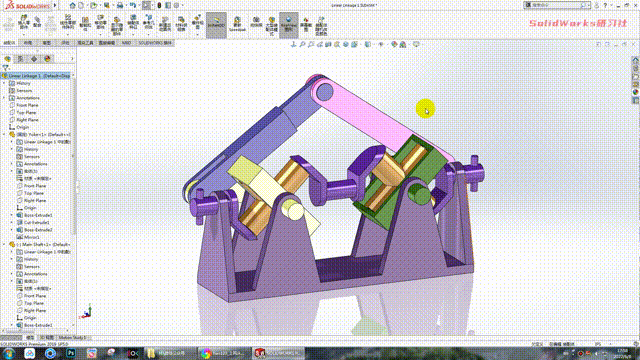Viewport: 640px width, 360px height.
Task: Activate the Select cursor tool
Action: coord(146,5)
